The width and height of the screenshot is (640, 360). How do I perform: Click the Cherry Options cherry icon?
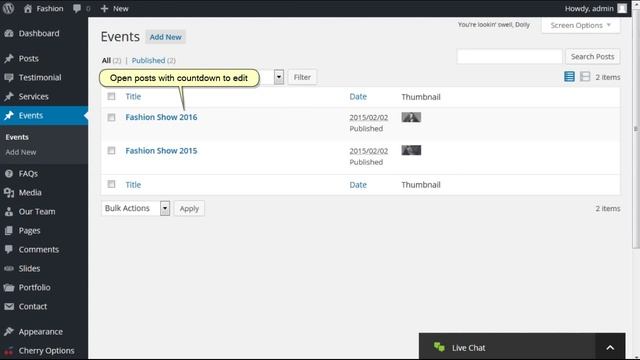[x=9, y=351]
